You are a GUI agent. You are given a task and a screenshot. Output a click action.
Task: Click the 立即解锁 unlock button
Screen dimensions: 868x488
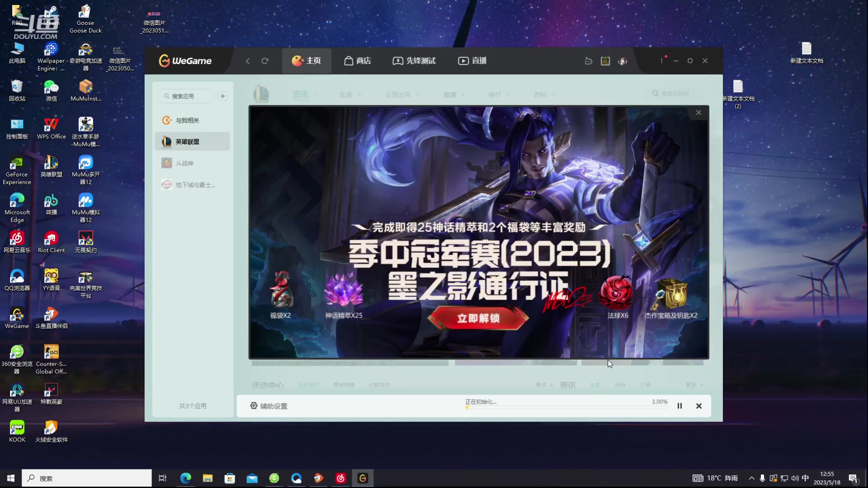coord(478,318)
